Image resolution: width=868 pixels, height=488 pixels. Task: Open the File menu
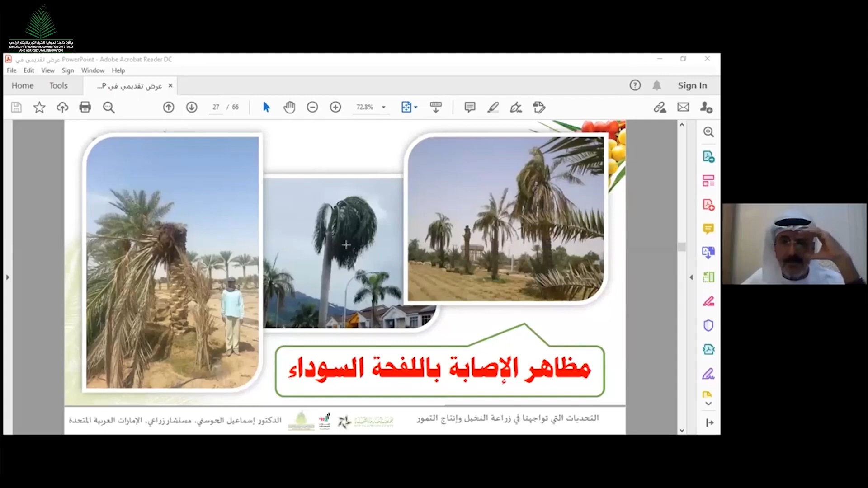pos(11,70)
